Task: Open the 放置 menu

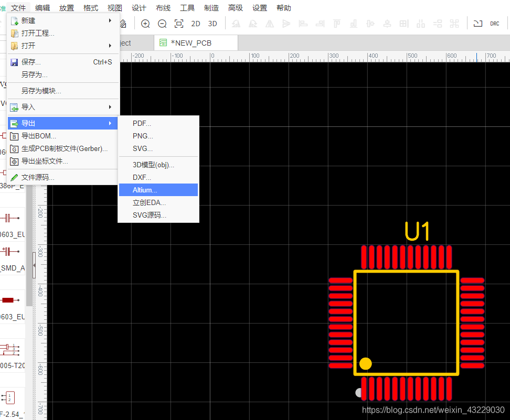Action: click(x=67, y=8)
